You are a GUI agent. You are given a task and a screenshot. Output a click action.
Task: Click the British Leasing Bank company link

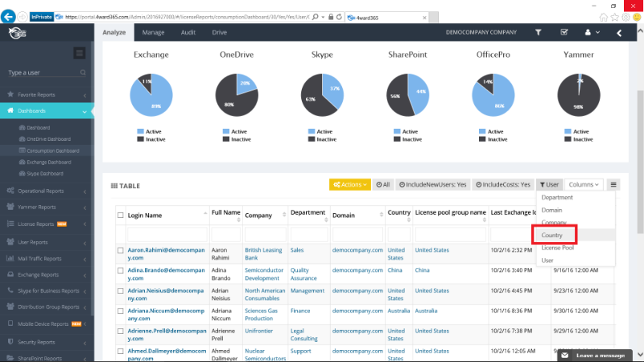pos(263,253)
